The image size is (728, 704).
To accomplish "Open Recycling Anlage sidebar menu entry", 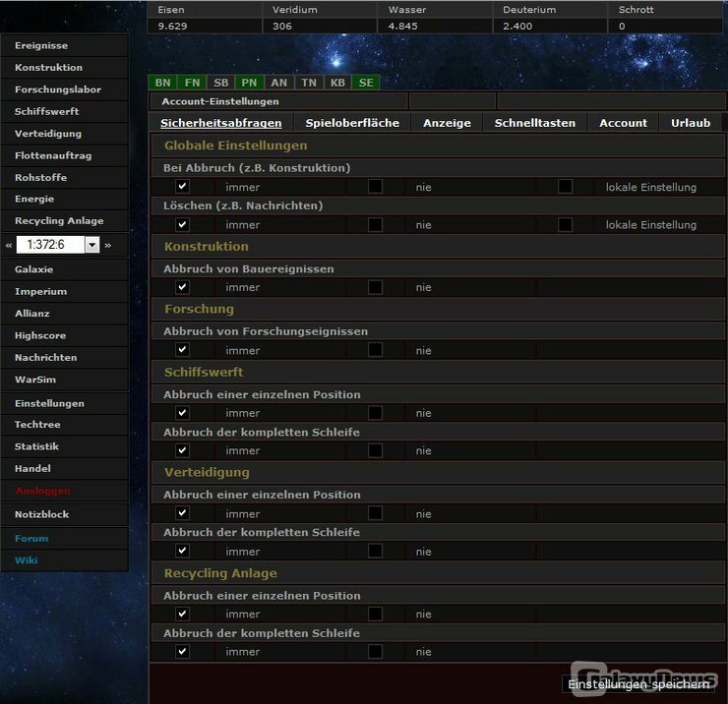I will [x=65, y=221].
